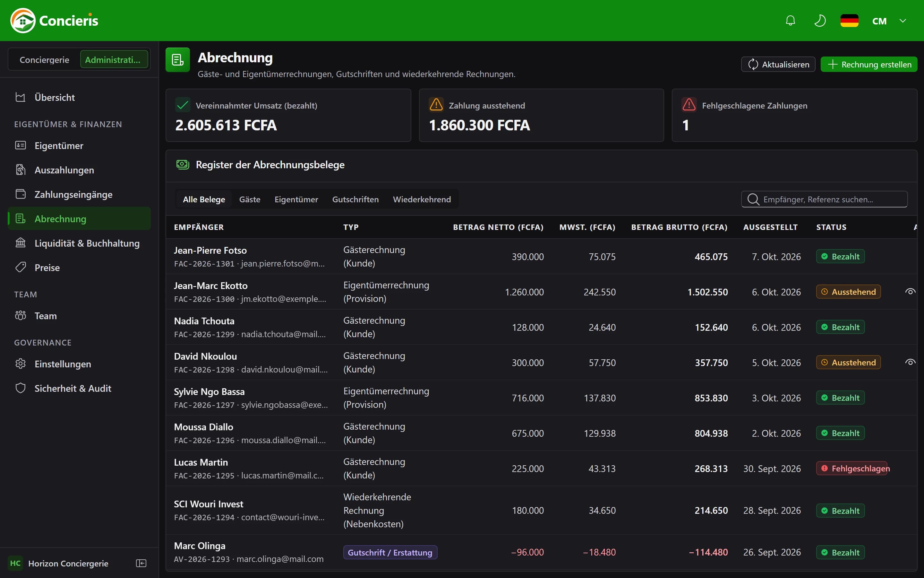View Jean-Marc Ekotto invoice eye icon
Screen dimensions: 924x578
[910, 292]
